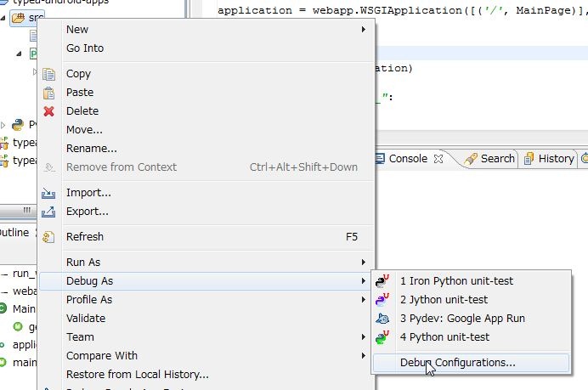
Task: Click the Paste clipboard icon
Action: 49,93
